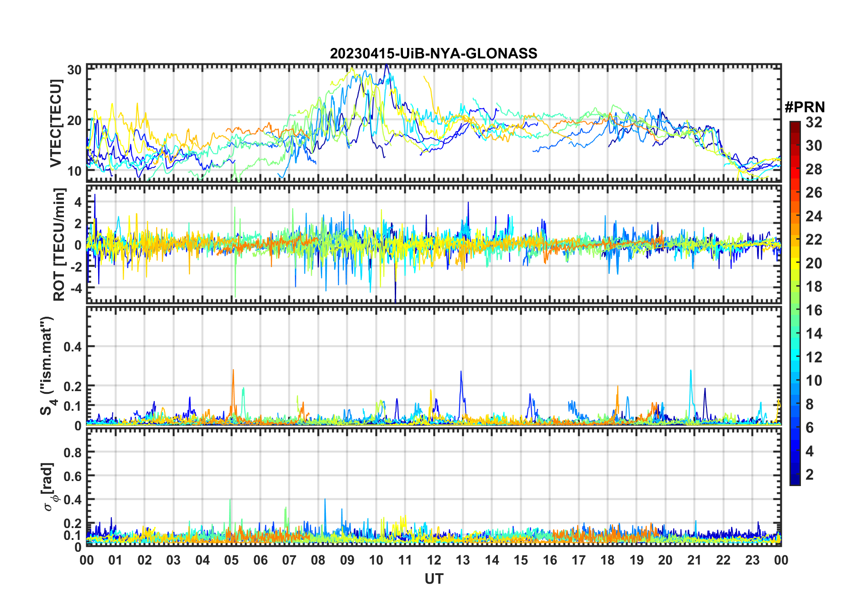Click x-axis tick label "17"

[x=579, y=560]
